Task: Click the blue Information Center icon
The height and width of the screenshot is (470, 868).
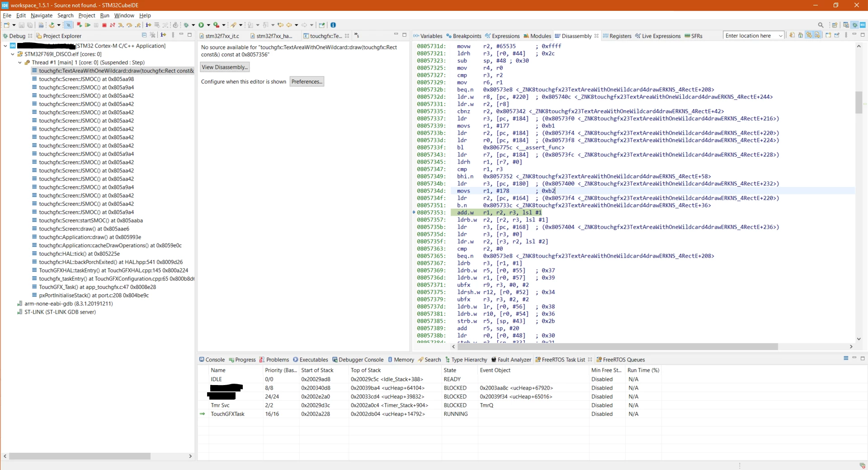Action: (333, 25)
